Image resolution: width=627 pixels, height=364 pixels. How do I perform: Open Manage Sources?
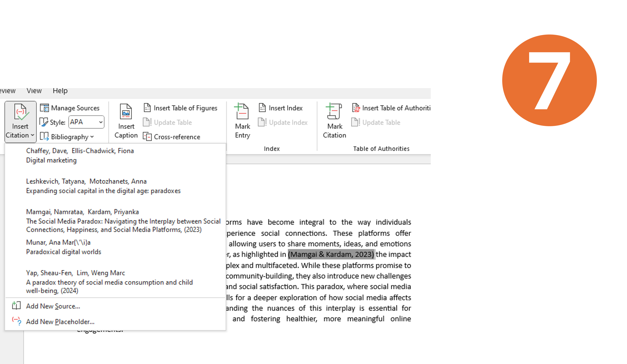(70, 108)
